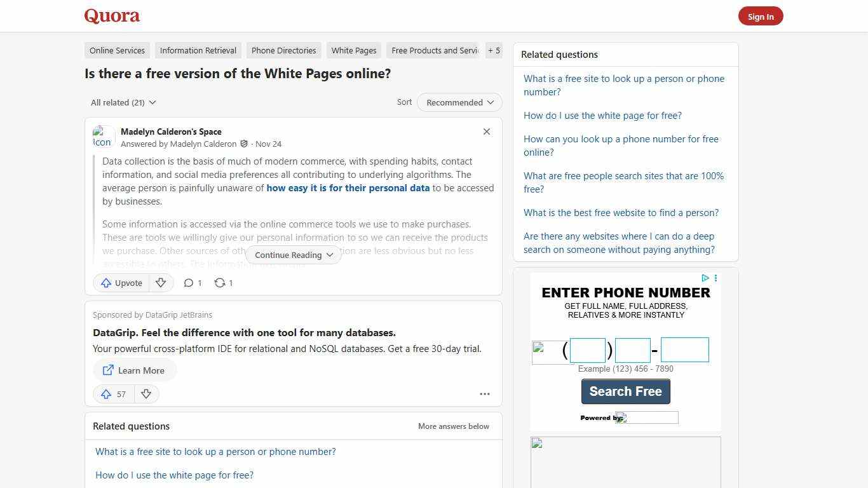Open the Learn More sponsored link

(134, 370)
